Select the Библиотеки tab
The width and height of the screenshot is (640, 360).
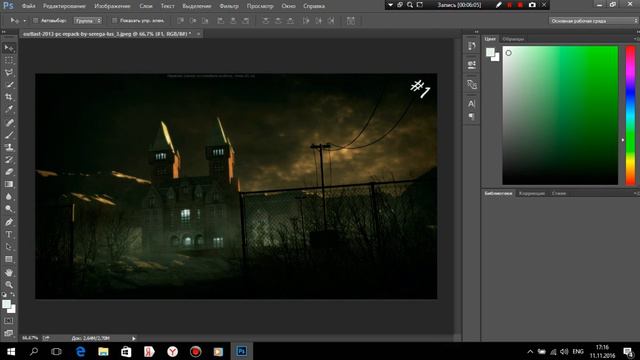498,193
